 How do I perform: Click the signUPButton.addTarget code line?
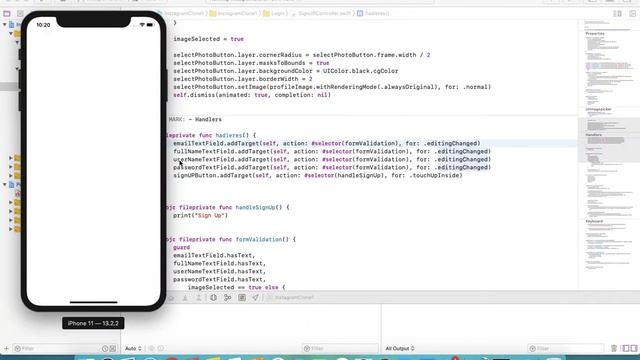[x=318, y=176]
